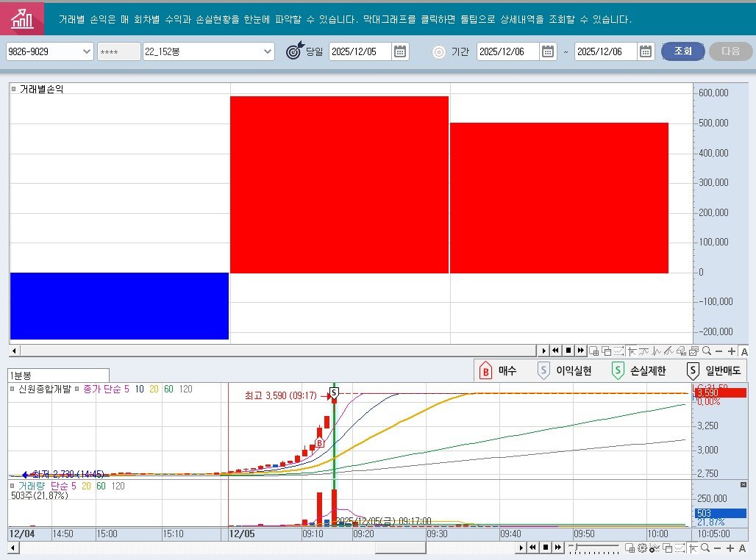Open the 22_152봉 strategy dropdown
756x560 pixels.
click(x=268, y=51)
